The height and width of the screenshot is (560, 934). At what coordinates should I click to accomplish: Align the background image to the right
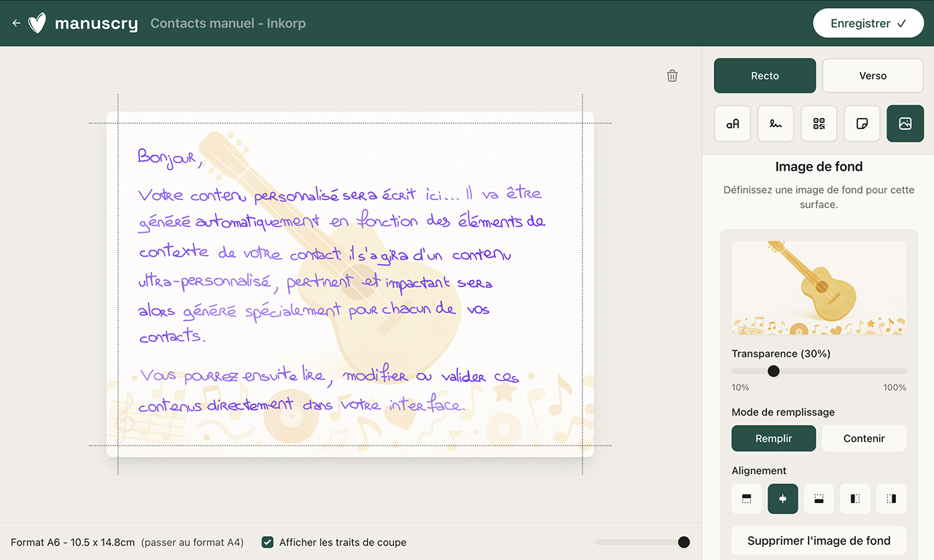pyautogui.click(x=891, y=499)
